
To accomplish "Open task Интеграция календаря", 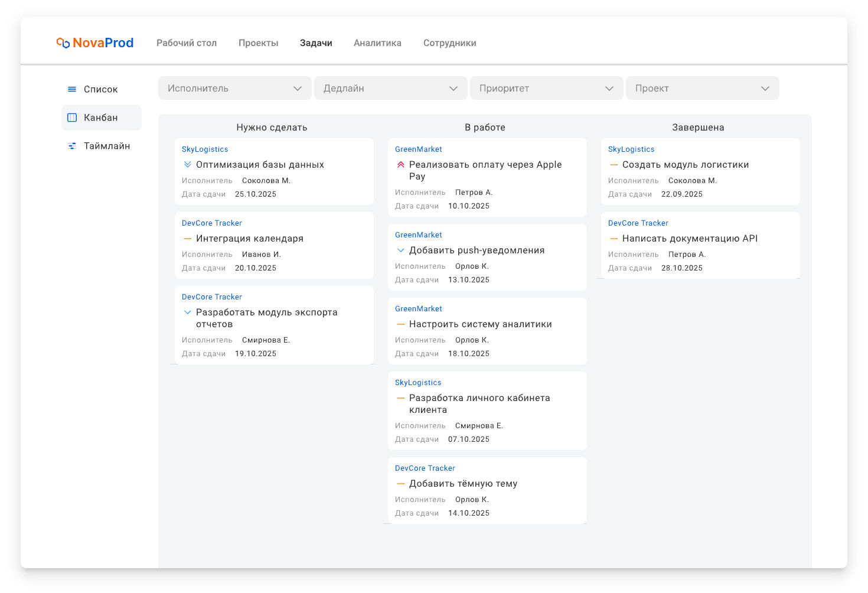I will 250,239.
